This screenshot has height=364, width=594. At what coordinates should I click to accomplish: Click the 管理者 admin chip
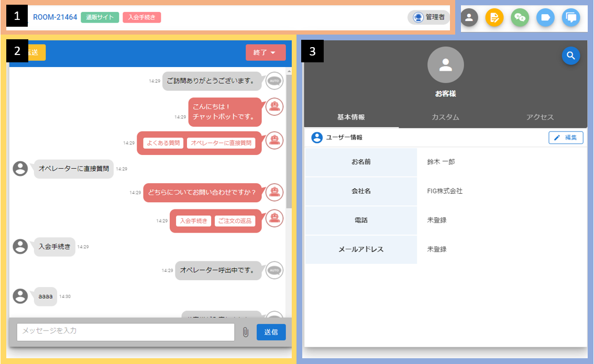click(x=429, y=17)
